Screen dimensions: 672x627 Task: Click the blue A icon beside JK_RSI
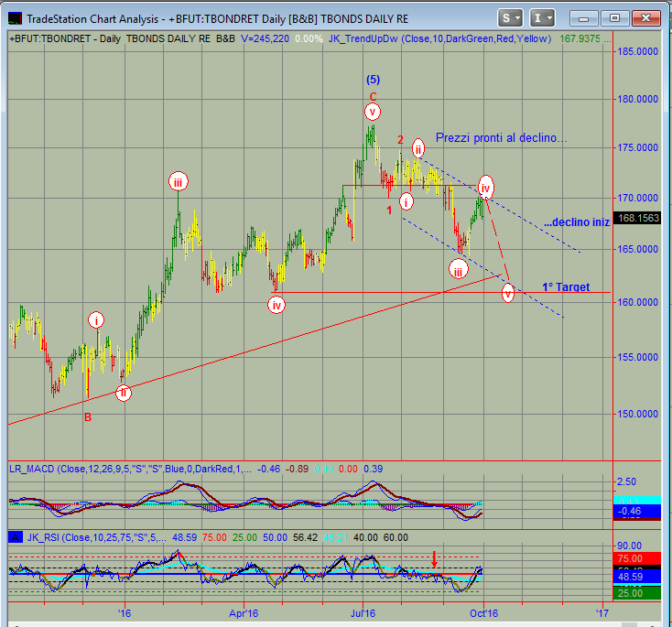pos(16,537)
